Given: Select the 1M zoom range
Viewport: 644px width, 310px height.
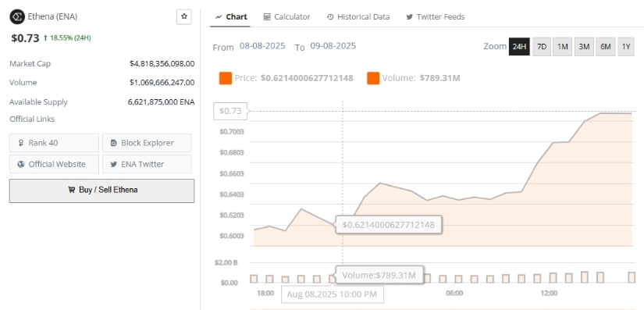Looking at the screenshot, I should tap(562, 47).
